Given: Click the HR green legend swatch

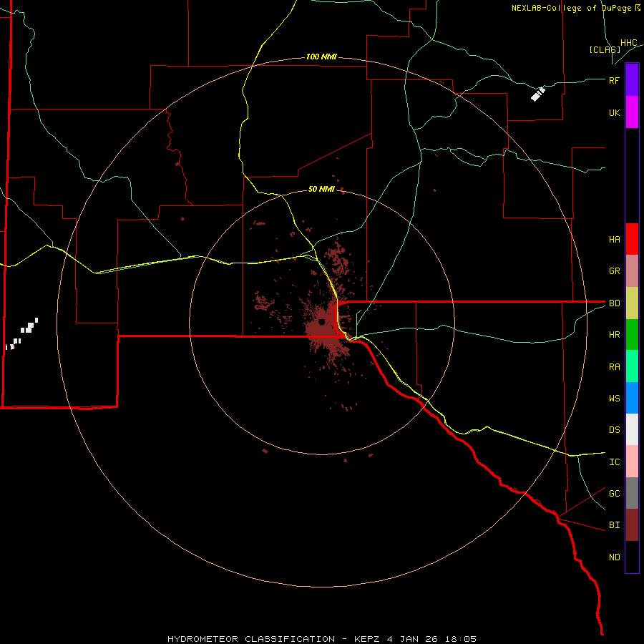Looking at the screenshot, I should point(632,335).
